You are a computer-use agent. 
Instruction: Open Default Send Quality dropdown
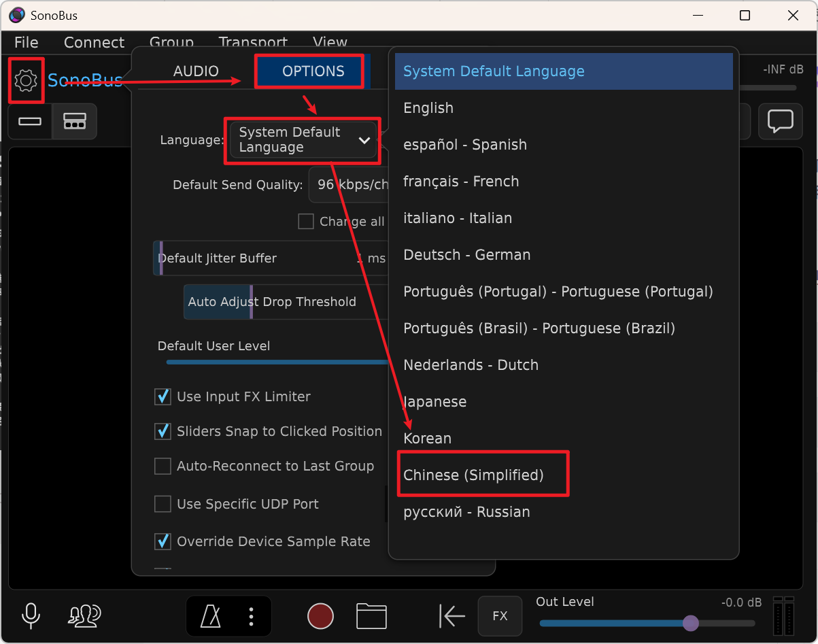pyautogui.click(x=350, y=185)
